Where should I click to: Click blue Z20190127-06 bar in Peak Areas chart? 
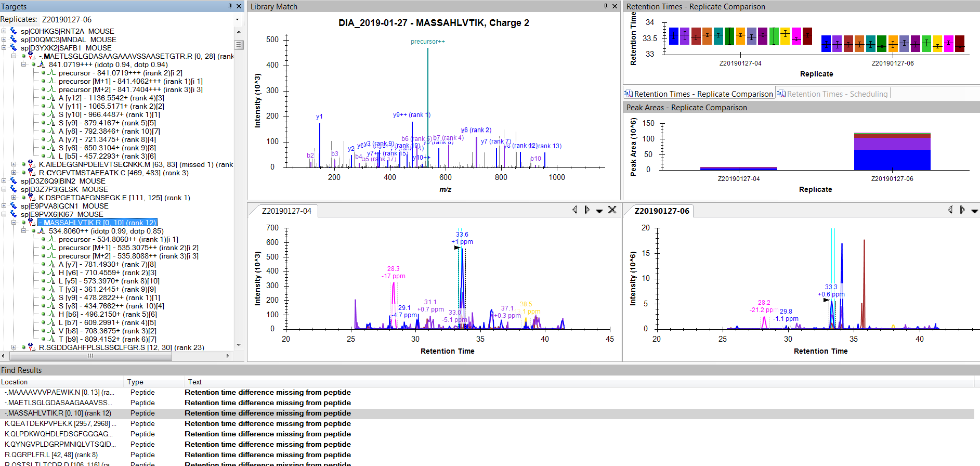(892, 160)
